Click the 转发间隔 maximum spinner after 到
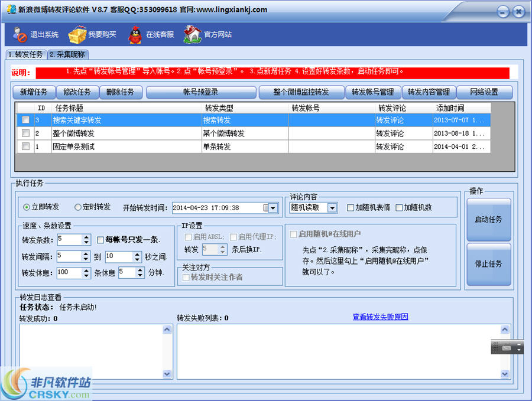 [x=137, y=256]
